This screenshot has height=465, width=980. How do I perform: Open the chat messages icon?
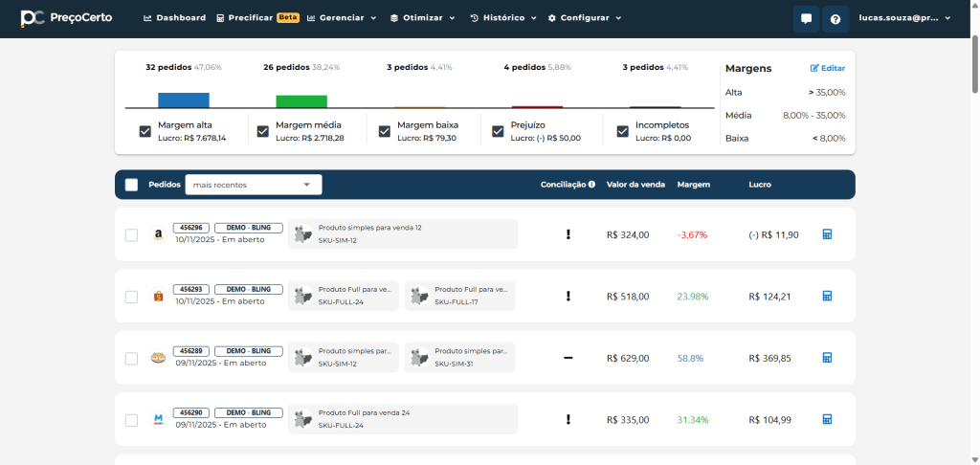tap(806, 18)
